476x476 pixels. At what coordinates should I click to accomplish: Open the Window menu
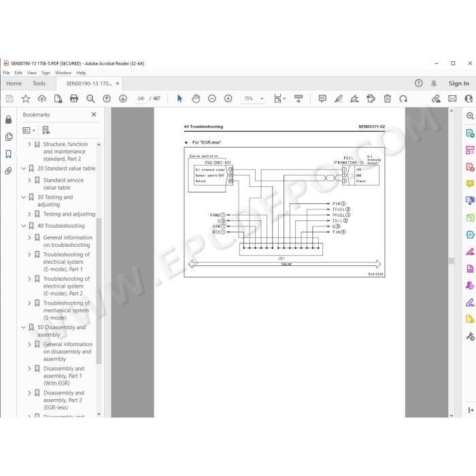point(63,73)
